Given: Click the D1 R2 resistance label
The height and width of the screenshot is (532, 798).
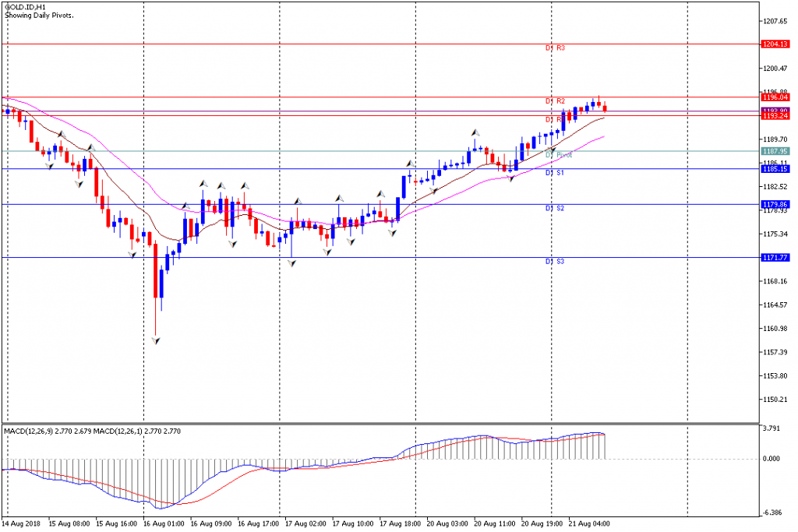Looking at the screenshot, I should pos(555,101).
